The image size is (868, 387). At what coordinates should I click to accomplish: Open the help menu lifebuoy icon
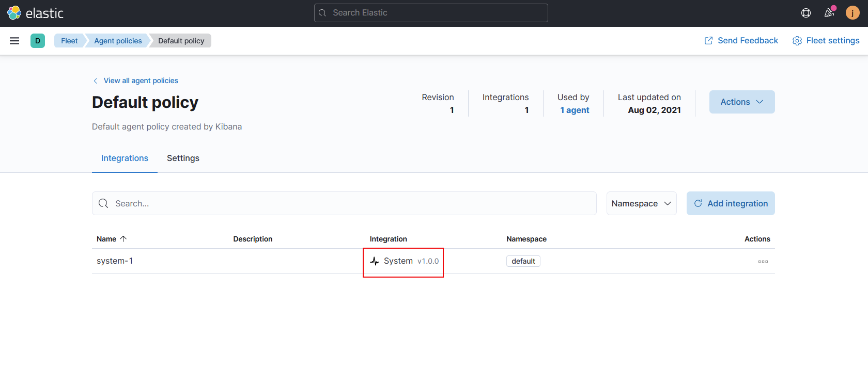coord(806,13)
